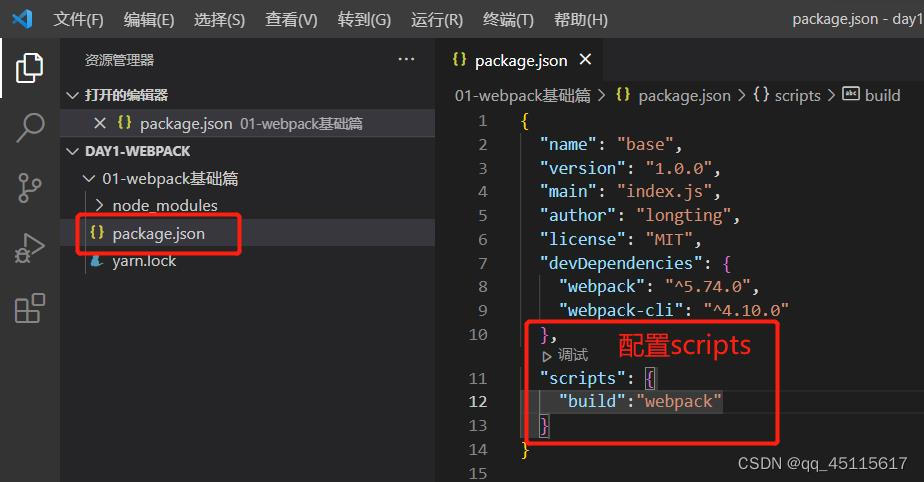Open the Run and Debug view
This screenshot has height=482, width=924.
29,248
